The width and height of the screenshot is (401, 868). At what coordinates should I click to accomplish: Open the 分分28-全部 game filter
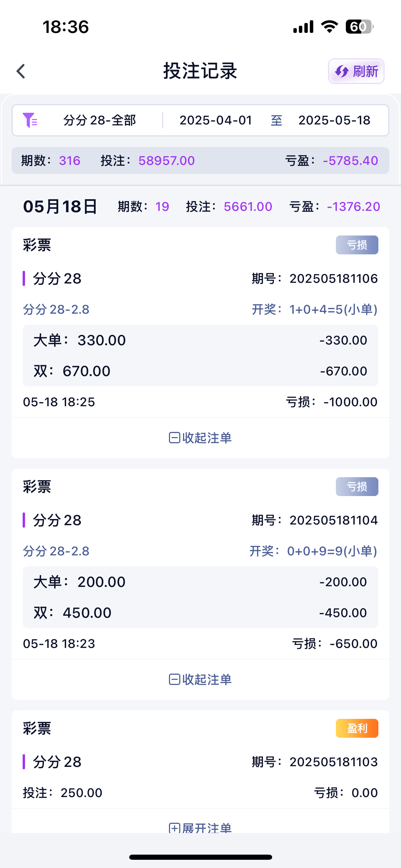[99, 120]
